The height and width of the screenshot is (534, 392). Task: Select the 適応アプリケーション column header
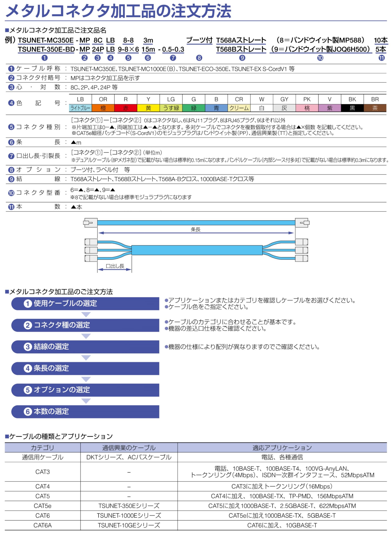pyautogui.click(x=282, y=448)
